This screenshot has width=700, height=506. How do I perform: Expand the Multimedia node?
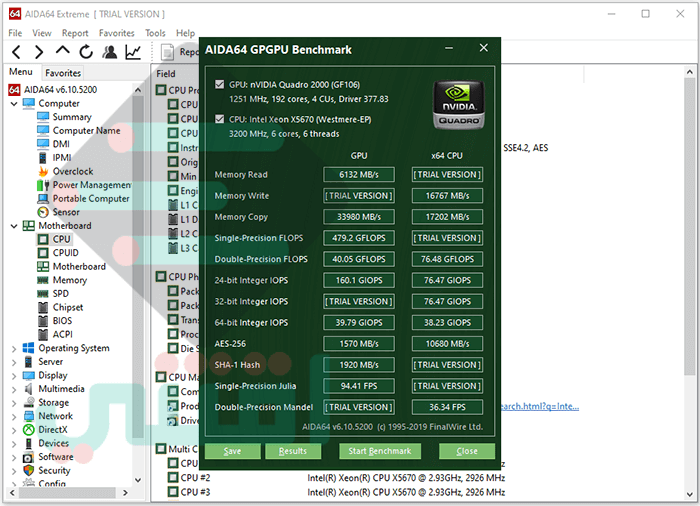coord(14,389)
